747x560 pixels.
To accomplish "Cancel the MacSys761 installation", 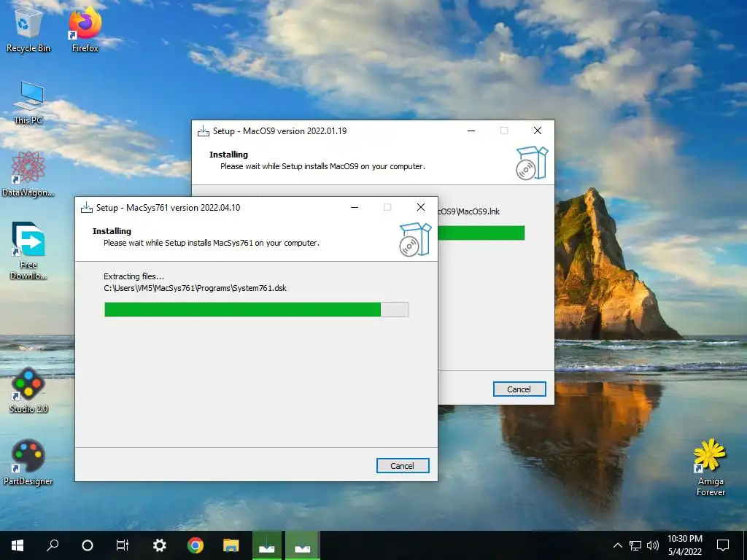I will click(403, 466).
